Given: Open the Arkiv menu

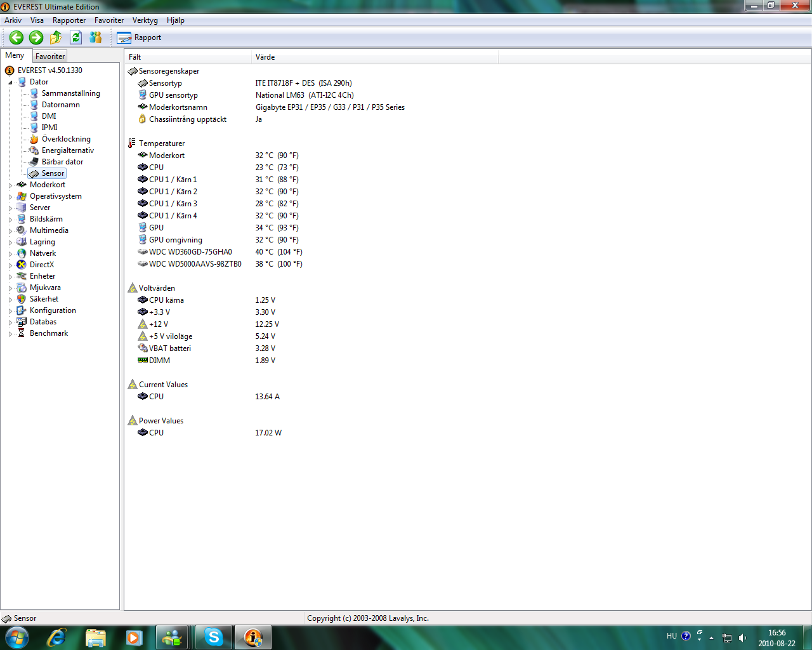Looking at the screenshot, I should [13, 20].
